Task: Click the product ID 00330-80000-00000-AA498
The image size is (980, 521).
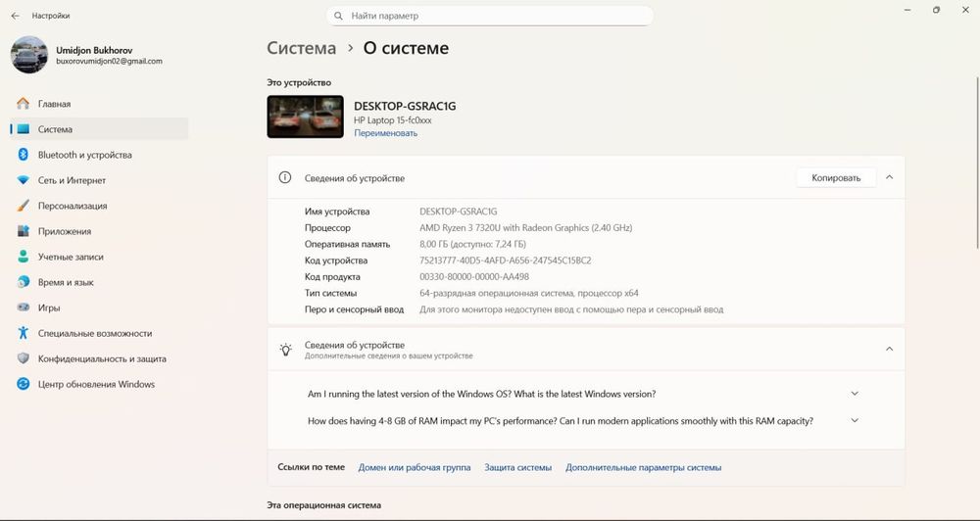Action: 473,276
